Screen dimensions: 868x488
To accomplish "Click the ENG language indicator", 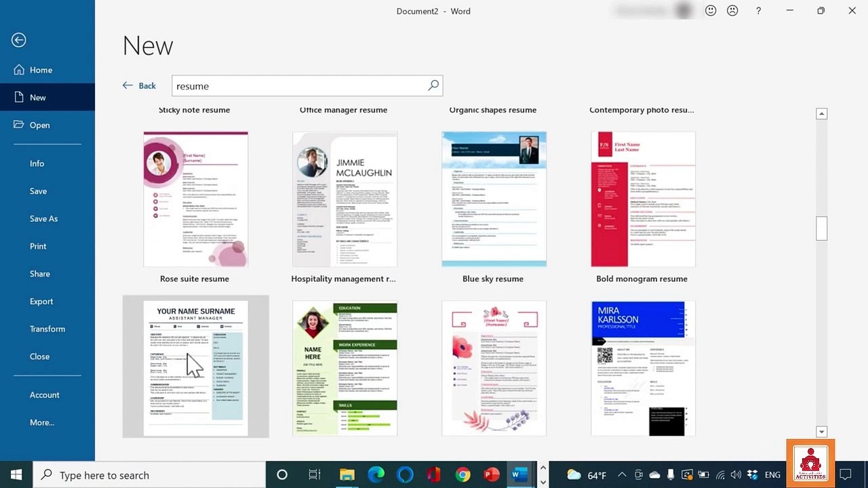I will click(773, 475).
